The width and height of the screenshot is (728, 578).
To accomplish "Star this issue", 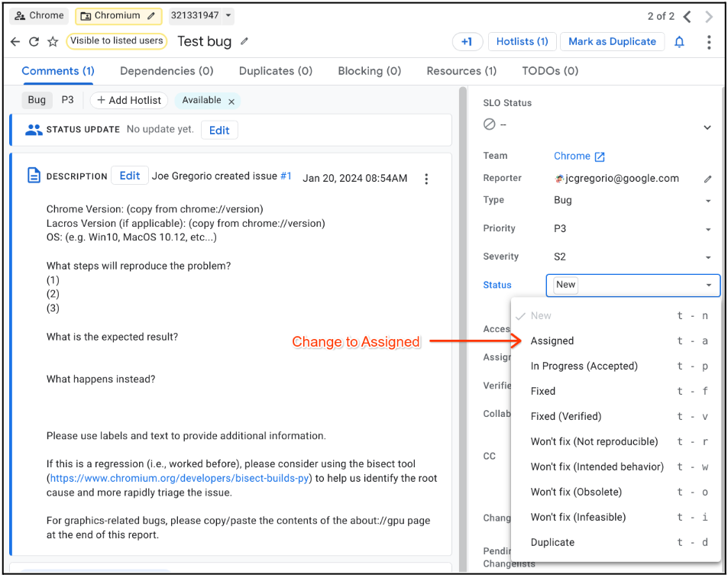I will coord(53,42).
